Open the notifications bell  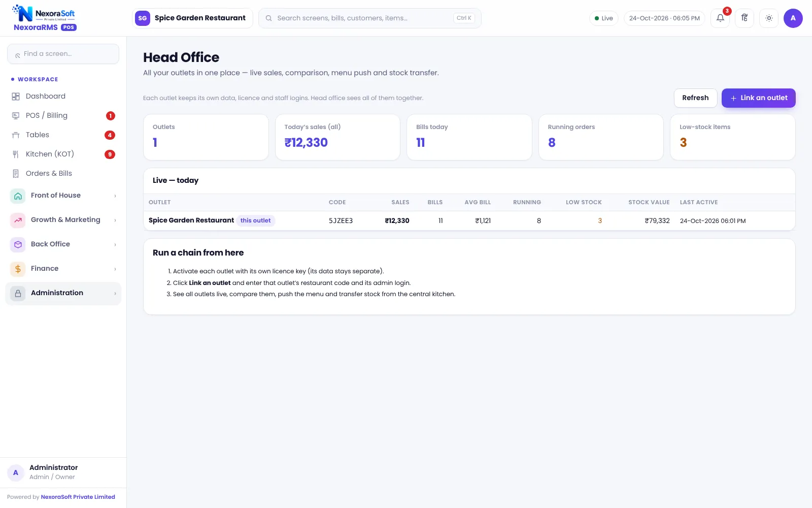tap(720, 18)
